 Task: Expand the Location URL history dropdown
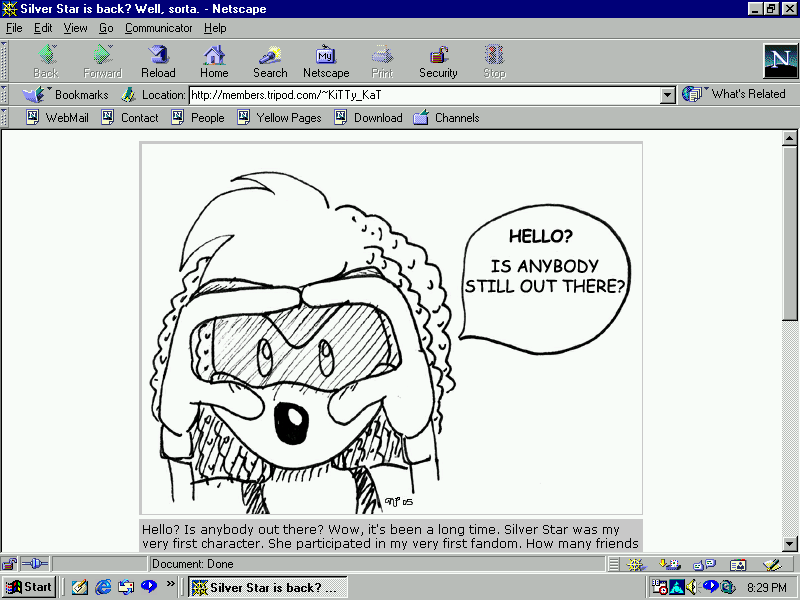click(x=667, y=95)
